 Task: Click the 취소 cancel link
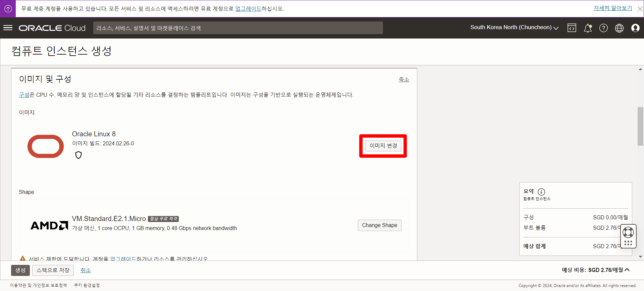pos(86,270)
